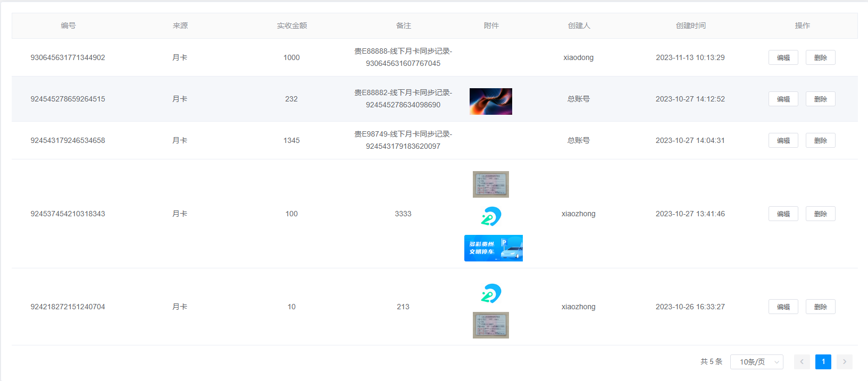Edit the record with amount 1345
The height and width of the screenshot is (381, 868).
(783, 140)
